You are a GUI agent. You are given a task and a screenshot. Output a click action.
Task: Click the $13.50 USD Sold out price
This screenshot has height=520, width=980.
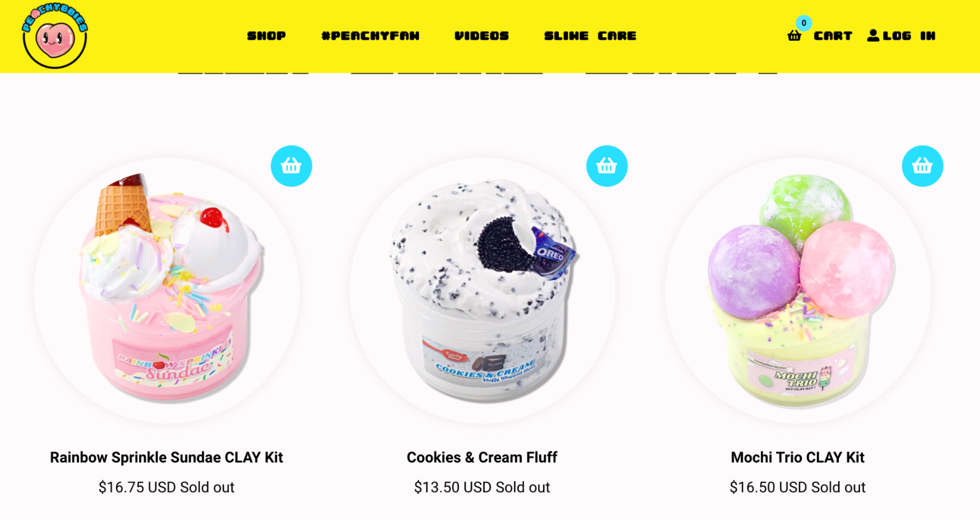tap(482, 487)
